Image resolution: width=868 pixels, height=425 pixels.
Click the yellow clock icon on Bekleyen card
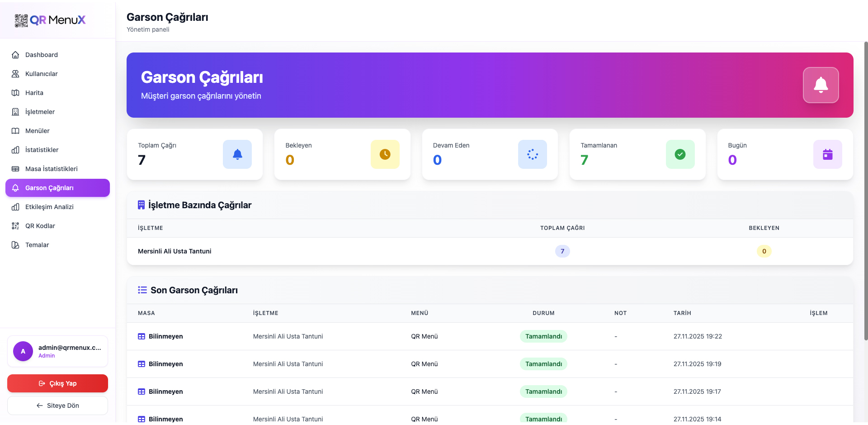pyautogui.click(x=385, y=154)
